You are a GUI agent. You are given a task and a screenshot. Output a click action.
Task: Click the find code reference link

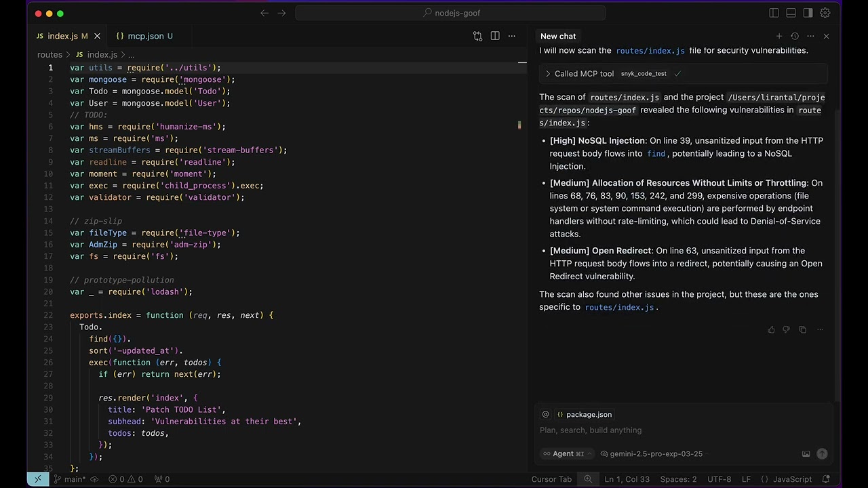tap(656, 154)
